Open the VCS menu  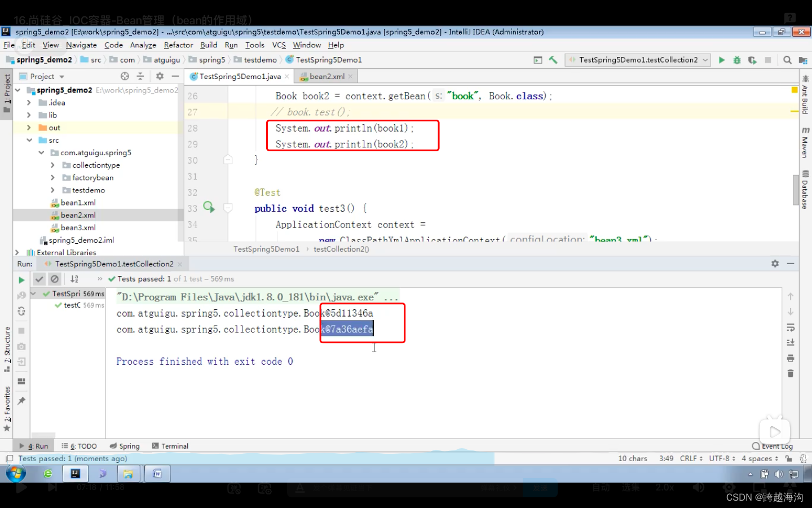(x=279, y=45)
